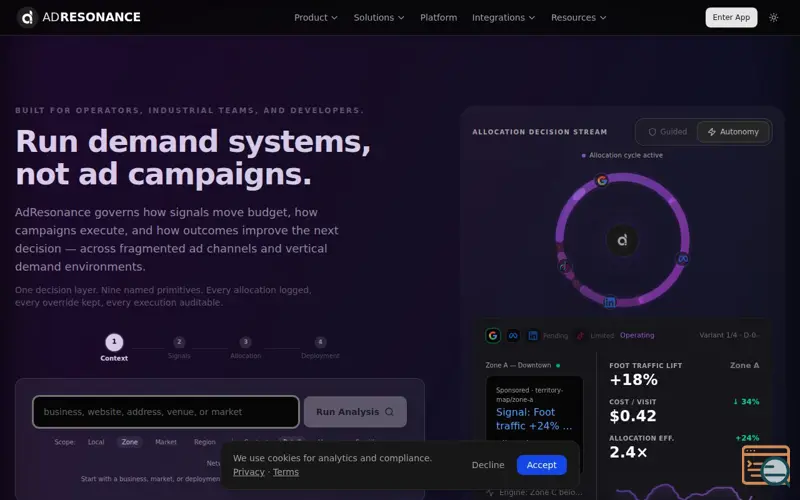This screenshot has width=800, height=500.
Task: Select the Meta channel icon in status row
Action: [x=513, y=335]
